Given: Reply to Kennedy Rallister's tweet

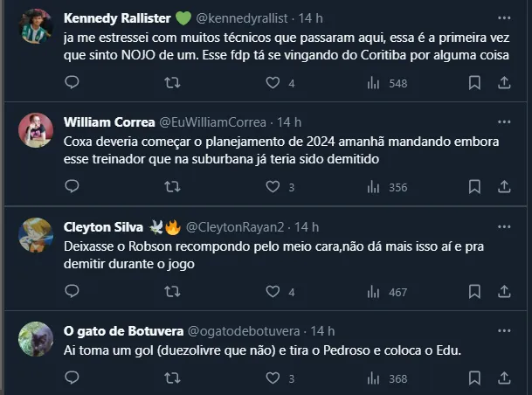Looking at the screenshot, I should click(73, 83).
